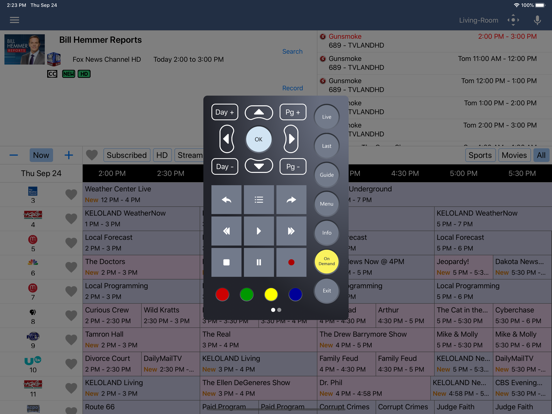Tap the OK button on remote
The width and height of the screenshot is (552, 414).
pos(258,139)
